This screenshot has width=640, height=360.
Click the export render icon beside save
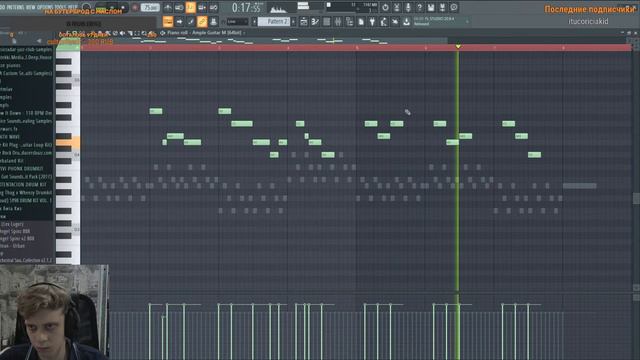click(x=442, y=7)
